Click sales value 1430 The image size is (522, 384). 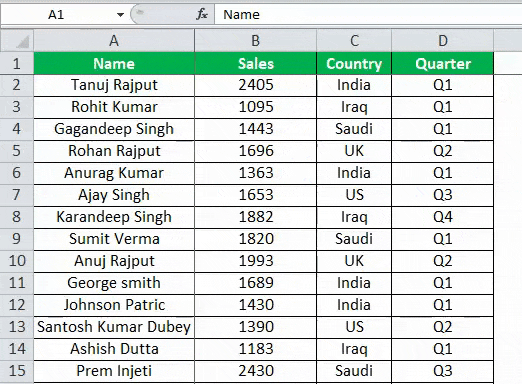pos(256,305)
